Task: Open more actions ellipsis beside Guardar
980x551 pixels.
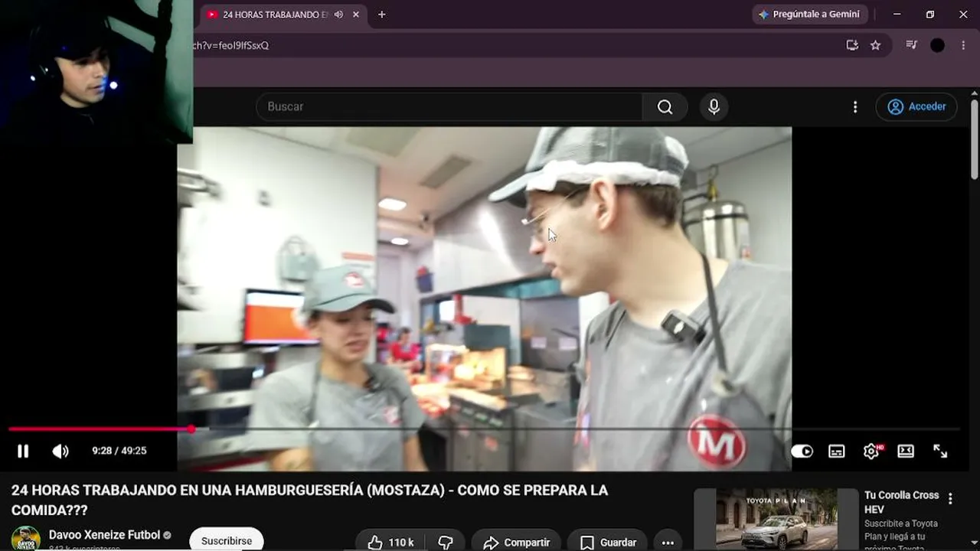Action: point(668,542)
